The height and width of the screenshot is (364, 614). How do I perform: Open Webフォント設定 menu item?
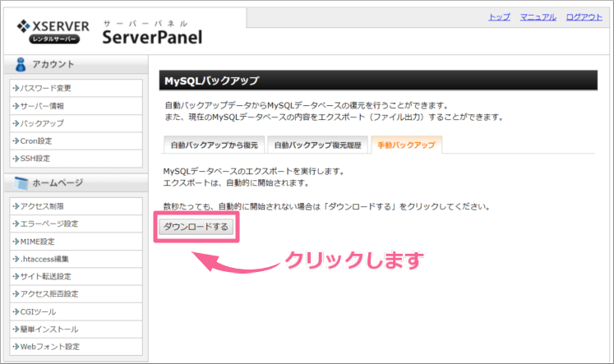click(76, 347)
